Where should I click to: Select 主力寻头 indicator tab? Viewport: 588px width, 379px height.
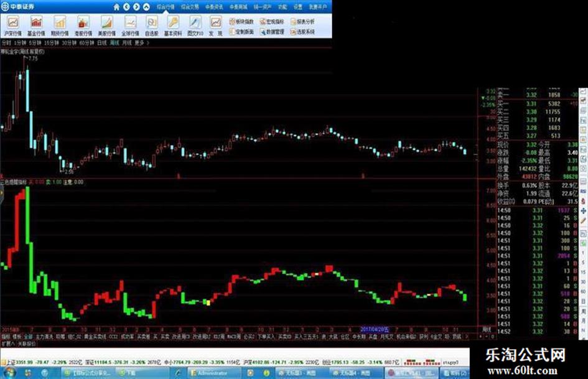point(44,337)
